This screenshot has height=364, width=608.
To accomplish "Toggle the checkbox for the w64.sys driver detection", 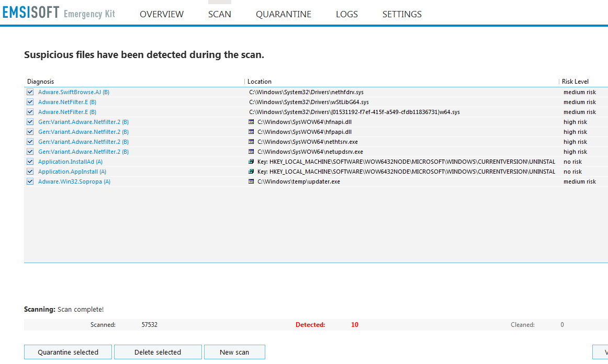I will pyautogui.click(x=30, y=112).
